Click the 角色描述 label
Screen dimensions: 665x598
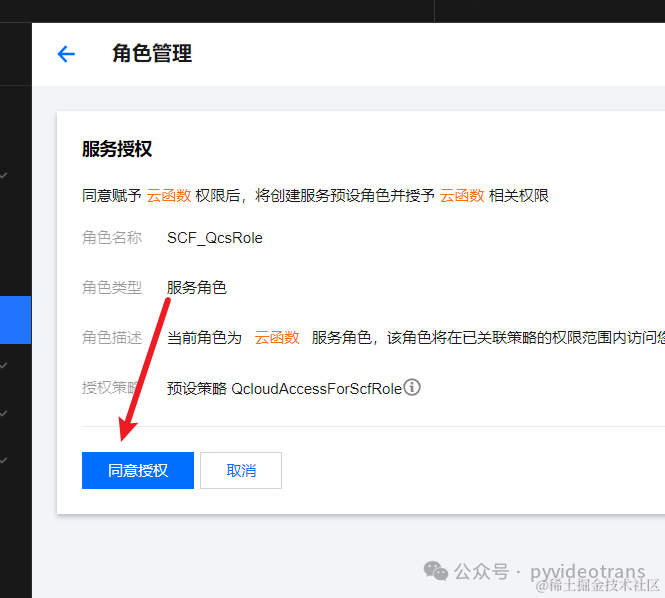112,338
